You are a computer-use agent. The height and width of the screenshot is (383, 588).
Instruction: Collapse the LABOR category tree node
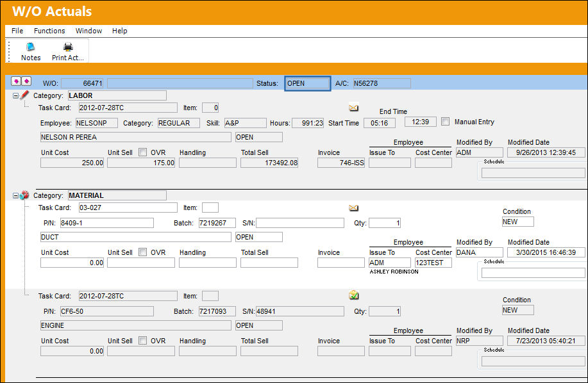(x=15, y=96)
